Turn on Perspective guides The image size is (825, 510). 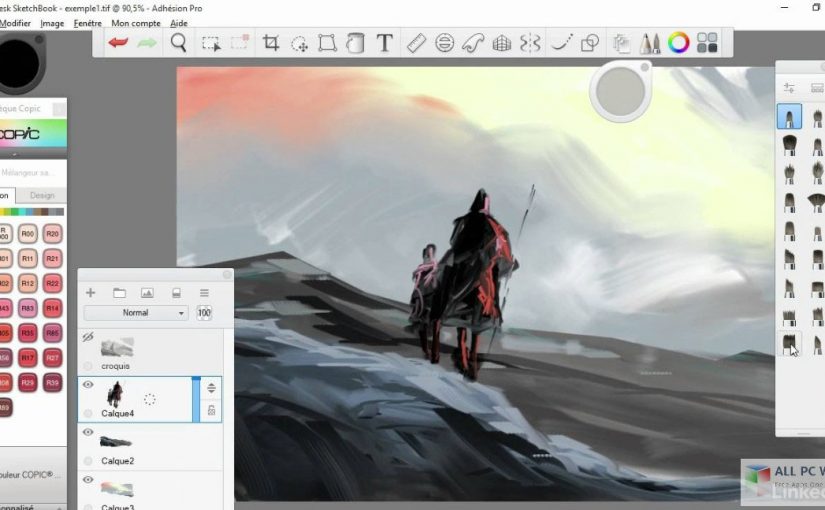[502, 43]
